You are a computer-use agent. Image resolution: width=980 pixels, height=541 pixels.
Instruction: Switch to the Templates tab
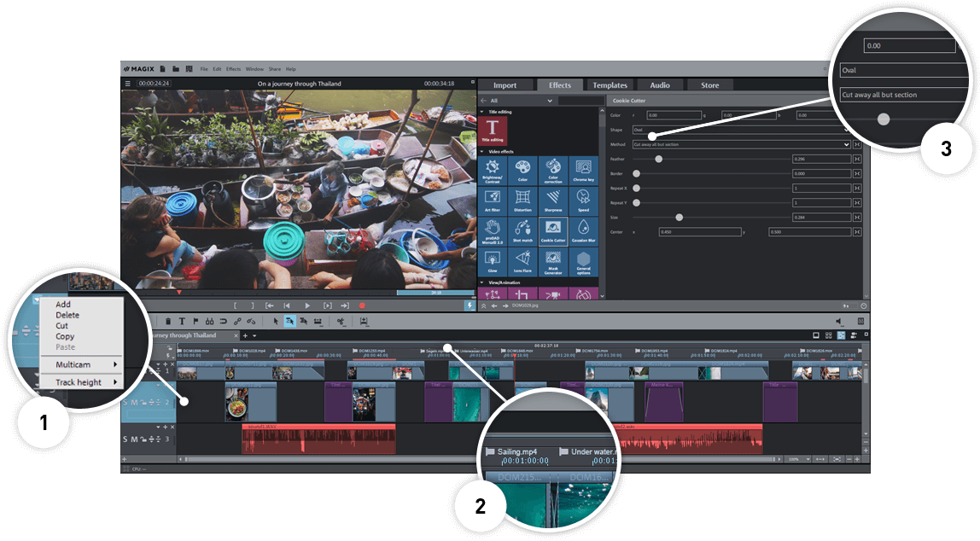[x=610, y=84]
